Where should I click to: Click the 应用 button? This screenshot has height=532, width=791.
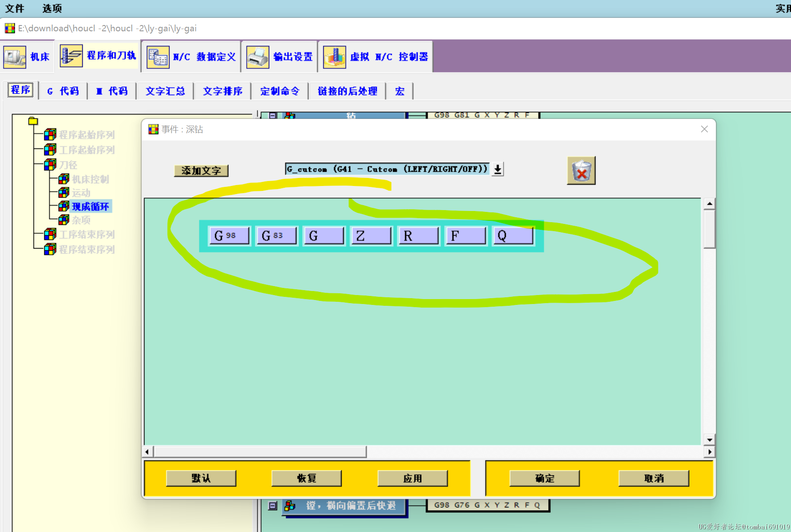pos(412,478)
